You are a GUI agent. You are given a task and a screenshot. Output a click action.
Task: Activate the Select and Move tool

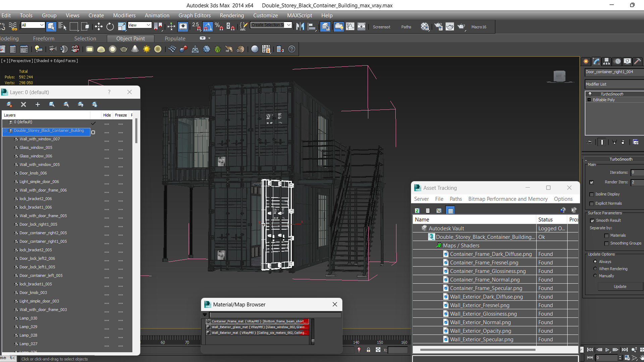pyautogui.click(x=99, y=26)
